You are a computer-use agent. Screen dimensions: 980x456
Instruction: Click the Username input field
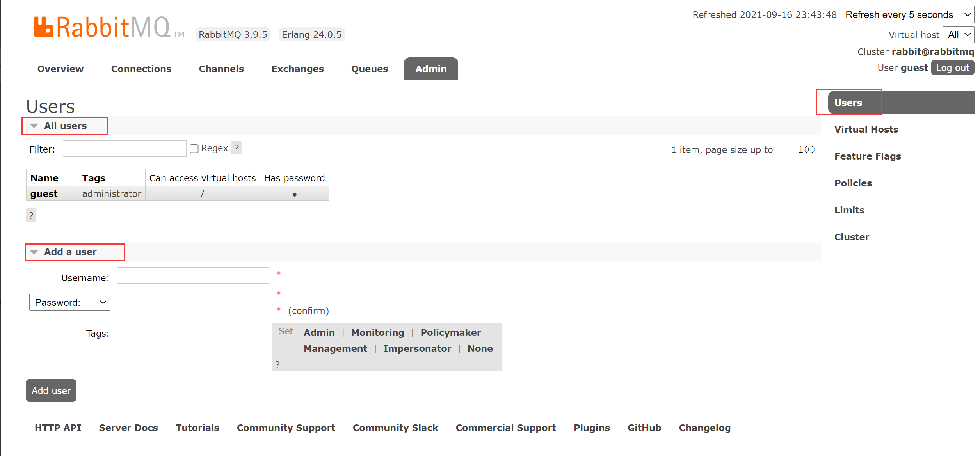point(193,275)
